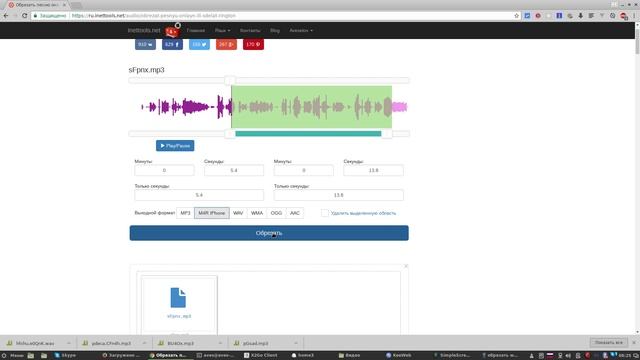Viewport: 640px width, 360px height.
Task: Select OGG output format
Action: (276, 213)
